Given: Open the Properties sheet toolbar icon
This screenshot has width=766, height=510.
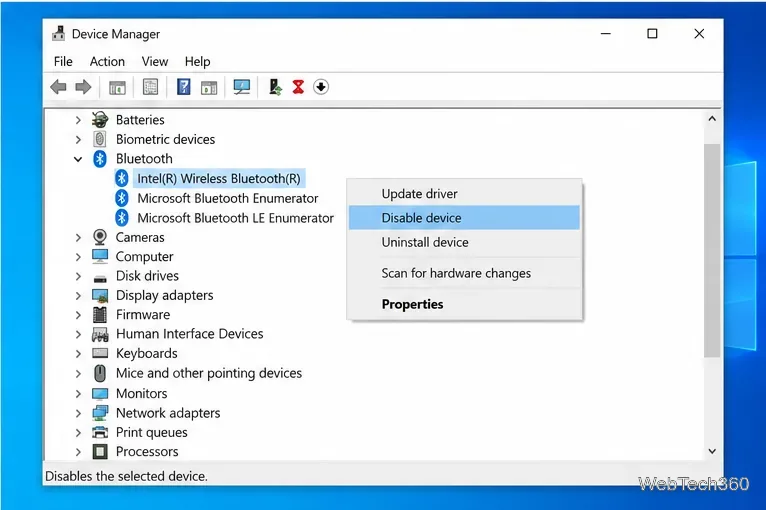Looking at the screenshot, I should click(150, 87).
